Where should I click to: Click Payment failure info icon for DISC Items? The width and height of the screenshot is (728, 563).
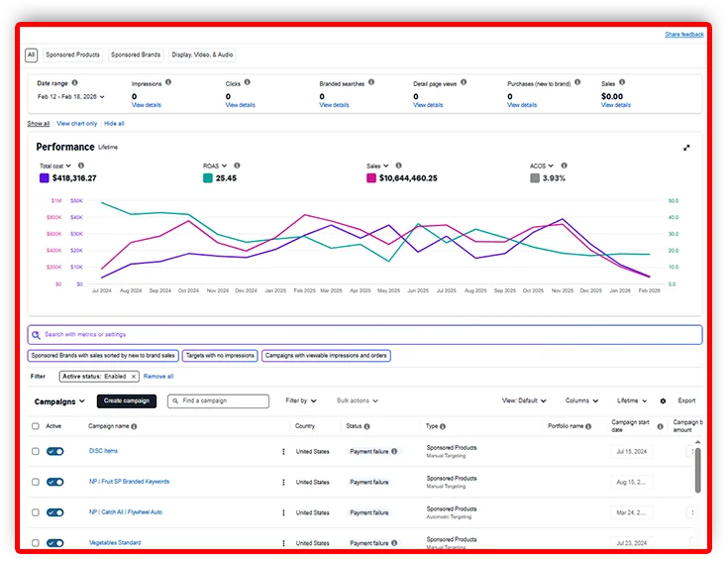click(x=394, y=451)
